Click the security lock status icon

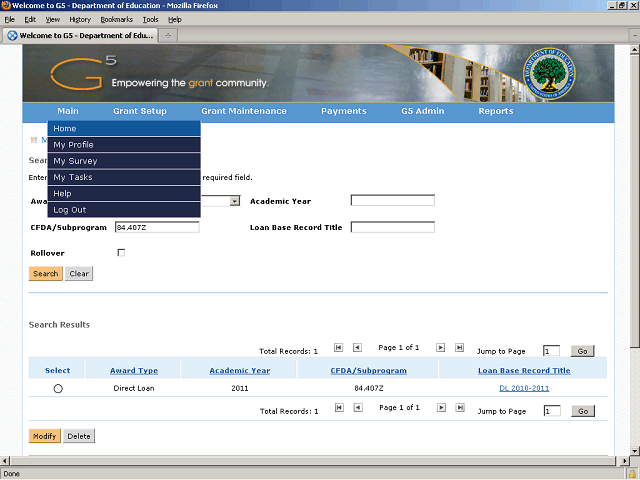[633, 474]
